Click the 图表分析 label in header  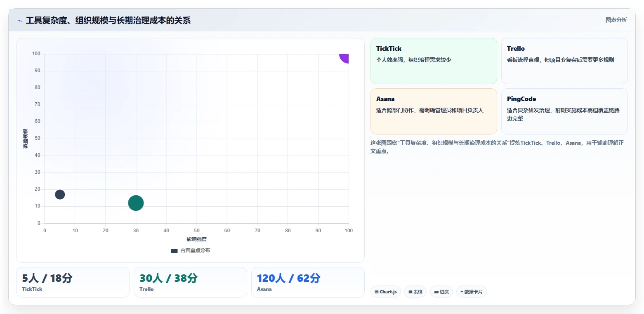616,20
